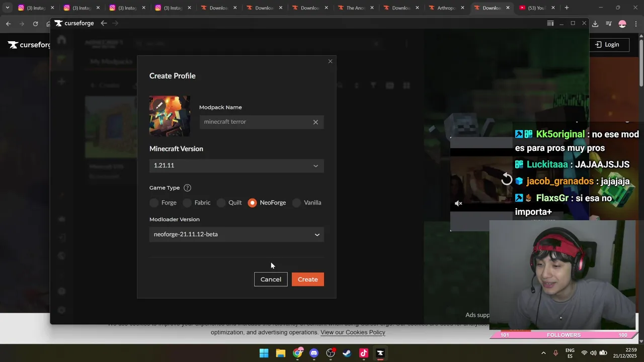
Task: Reload the browser page
Action: (x=35, y=24)
